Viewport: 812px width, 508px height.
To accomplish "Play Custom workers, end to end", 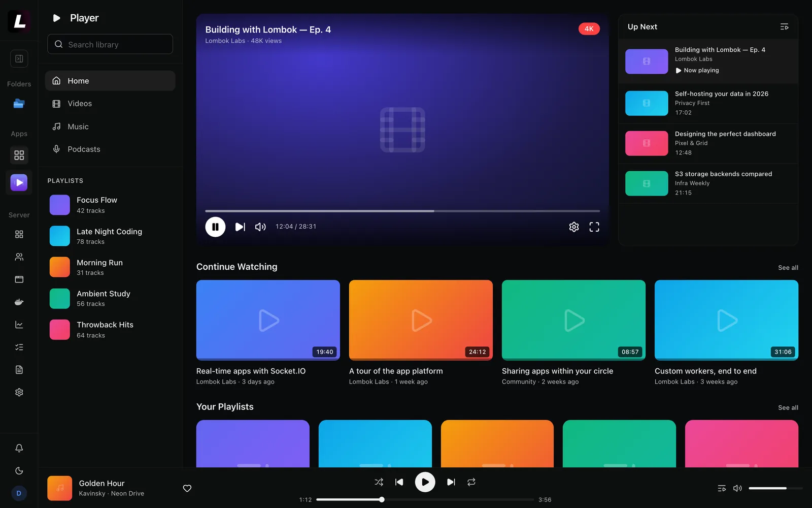I will point(726,320).
